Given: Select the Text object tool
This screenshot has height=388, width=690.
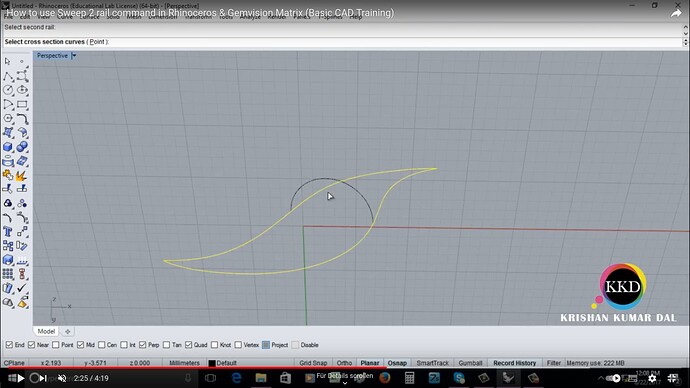Looking at the screenshot, I should point(8,232).
